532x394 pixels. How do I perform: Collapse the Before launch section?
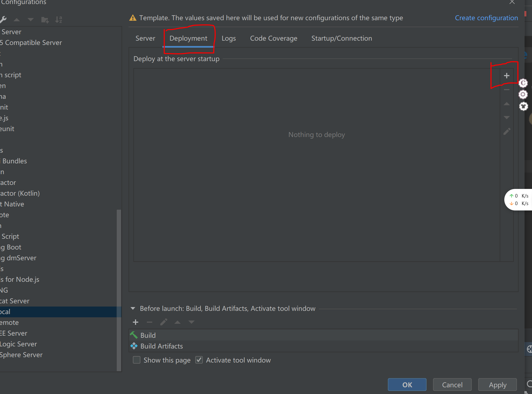(133, 308)
